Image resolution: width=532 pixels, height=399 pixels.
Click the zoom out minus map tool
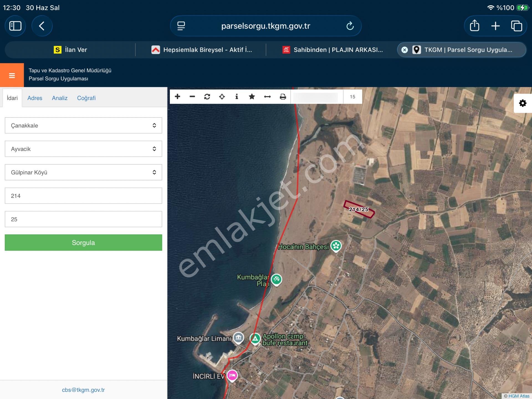[x=192, y=96]
